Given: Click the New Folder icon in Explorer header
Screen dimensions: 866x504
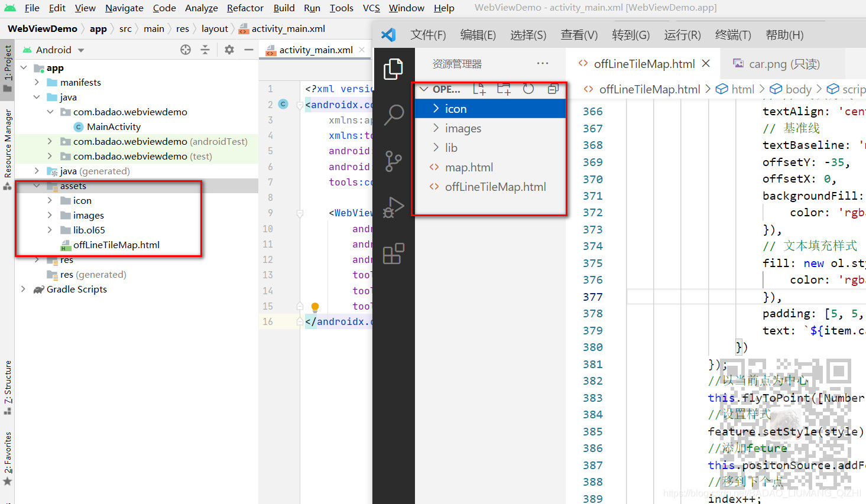Looking at the screenshot, I should (504, 89).
